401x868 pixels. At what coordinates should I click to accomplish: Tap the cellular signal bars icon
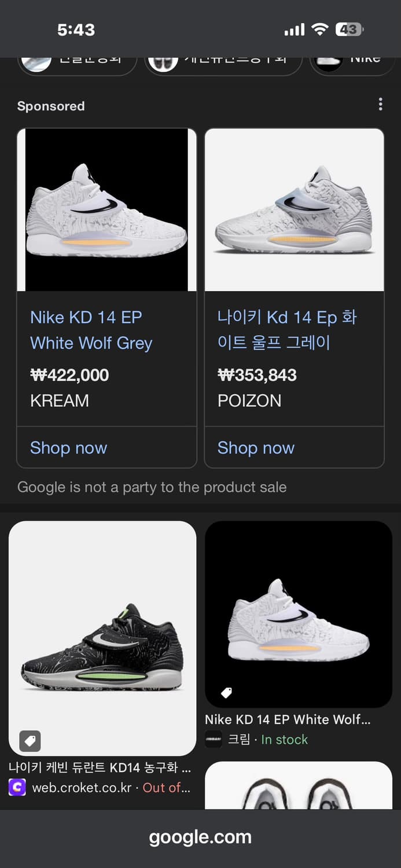point(294,30)
